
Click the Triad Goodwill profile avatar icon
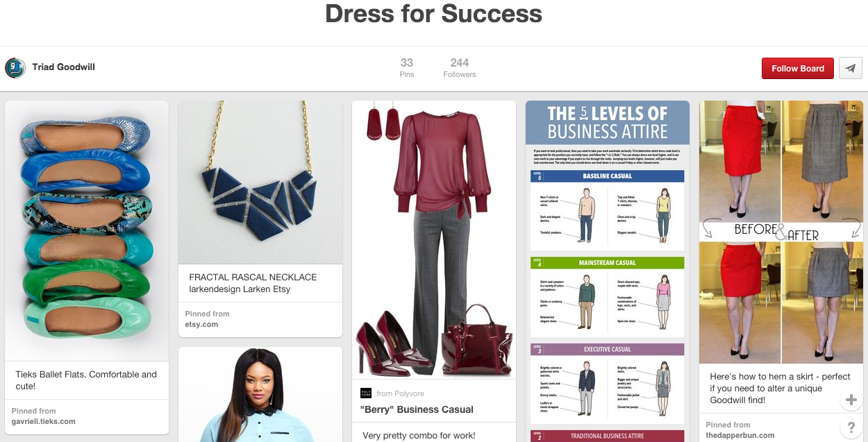(15, 68)
